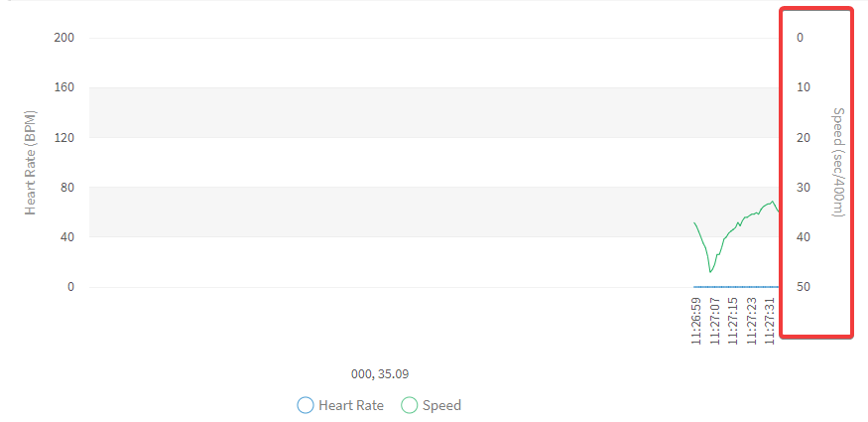Viewport: 868px width, 422px height.
Task: Hide the Heart Rate series via its legend label
Action: tap(351, 405)
